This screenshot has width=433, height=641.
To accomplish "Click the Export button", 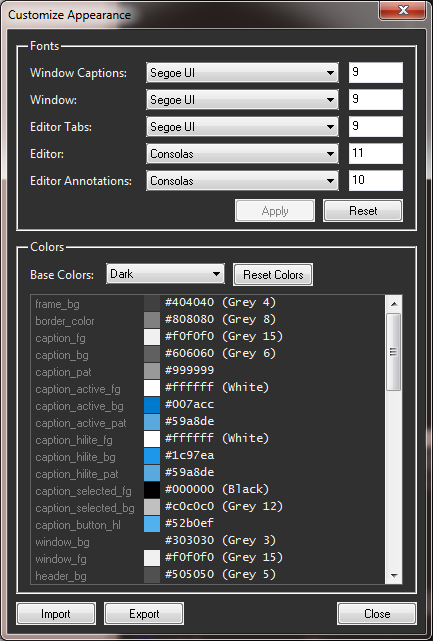I will (x=144, y=614).
